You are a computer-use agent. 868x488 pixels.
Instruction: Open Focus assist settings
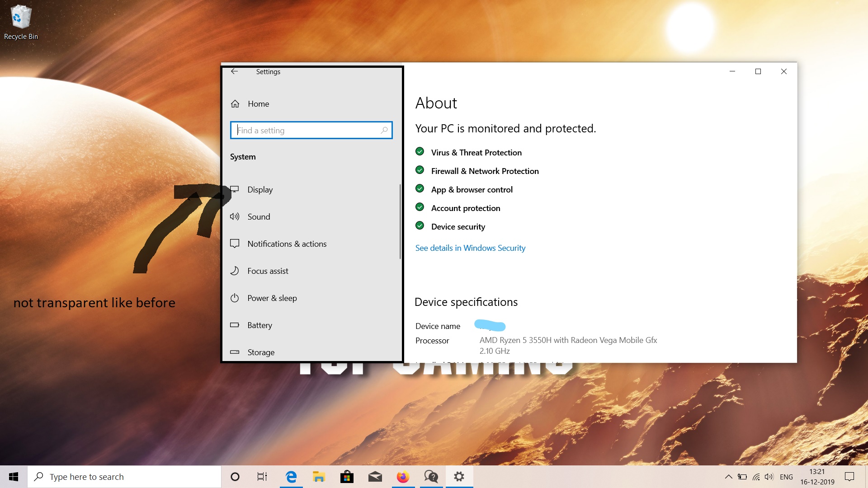[x=268, y=271]
